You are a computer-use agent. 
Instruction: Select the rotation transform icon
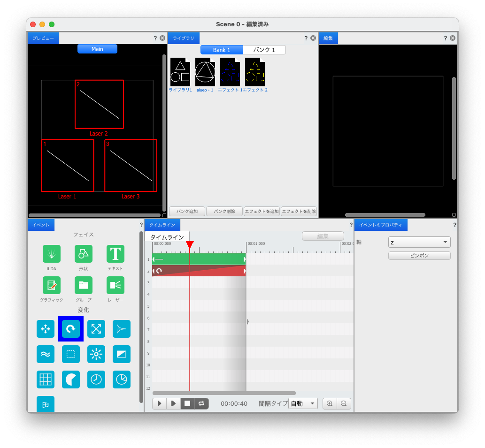coord(71,329)
